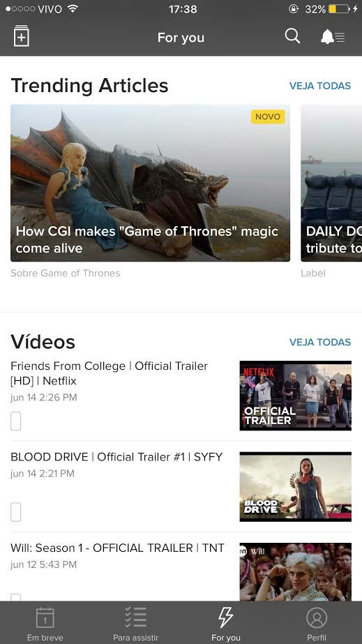This screenshot has width=362, height=644.
Task: Tap the 'For you' header title
Action: [181, 38]
